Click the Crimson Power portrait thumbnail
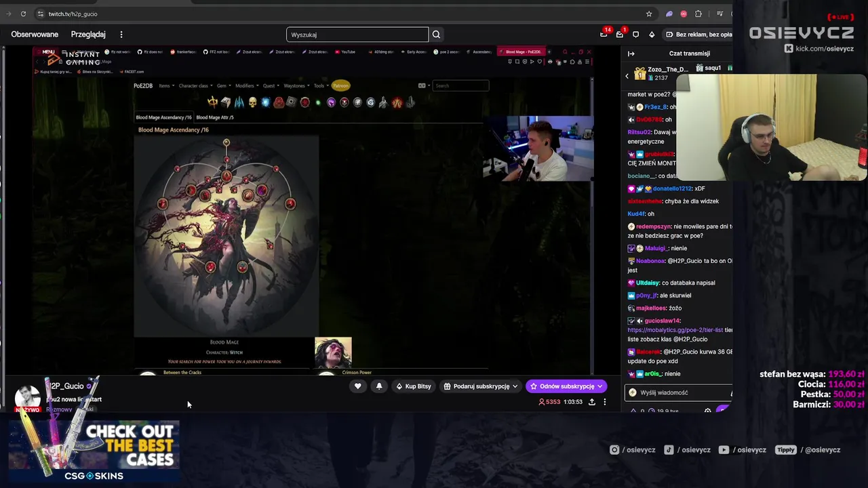This screenshot has width=868, height=488. point(333,352)
